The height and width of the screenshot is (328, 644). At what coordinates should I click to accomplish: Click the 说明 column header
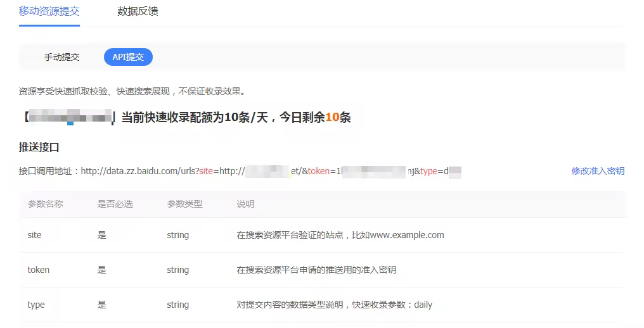click(245, 204)
